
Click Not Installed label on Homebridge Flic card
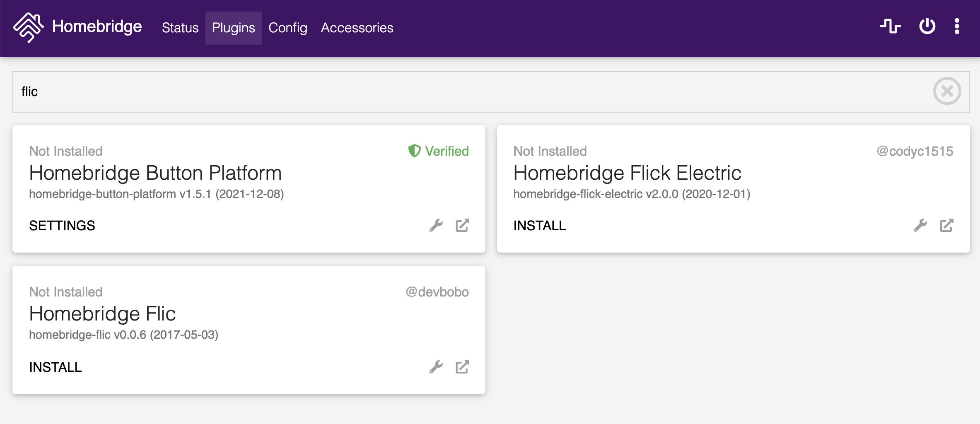pos(65,292)
